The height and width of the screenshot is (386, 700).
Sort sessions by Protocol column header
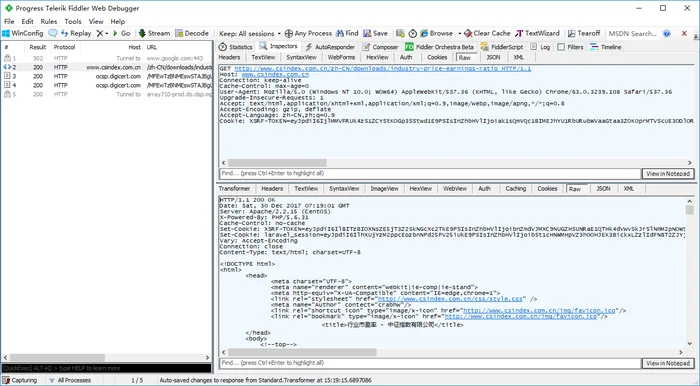point(64,47)
